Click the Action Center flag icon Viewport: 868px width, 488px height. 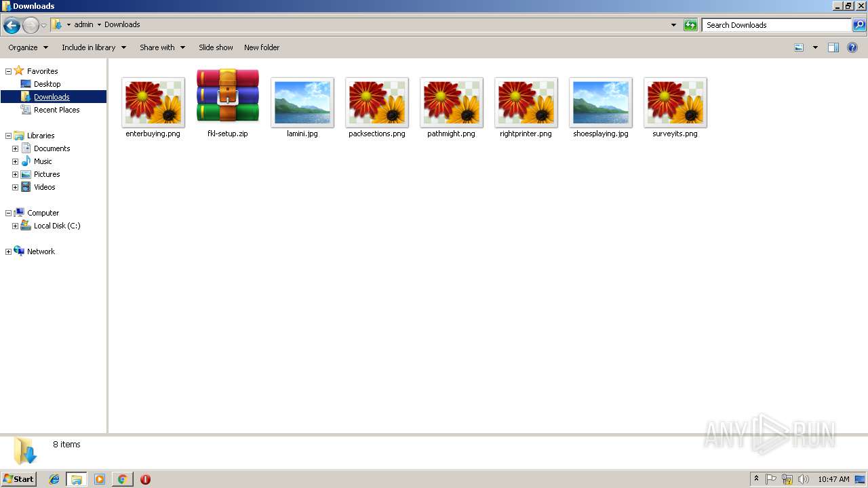coord(771,479)
